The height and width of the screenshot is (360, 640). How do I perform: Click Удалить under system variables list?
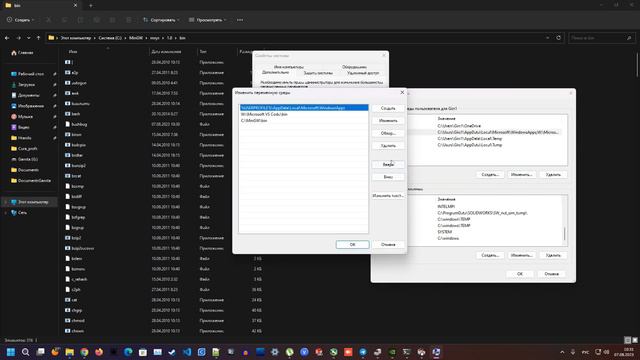[553, 255]
